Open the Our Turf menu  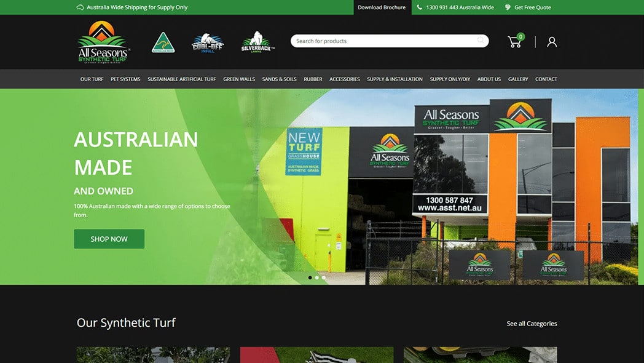point(92,79)
